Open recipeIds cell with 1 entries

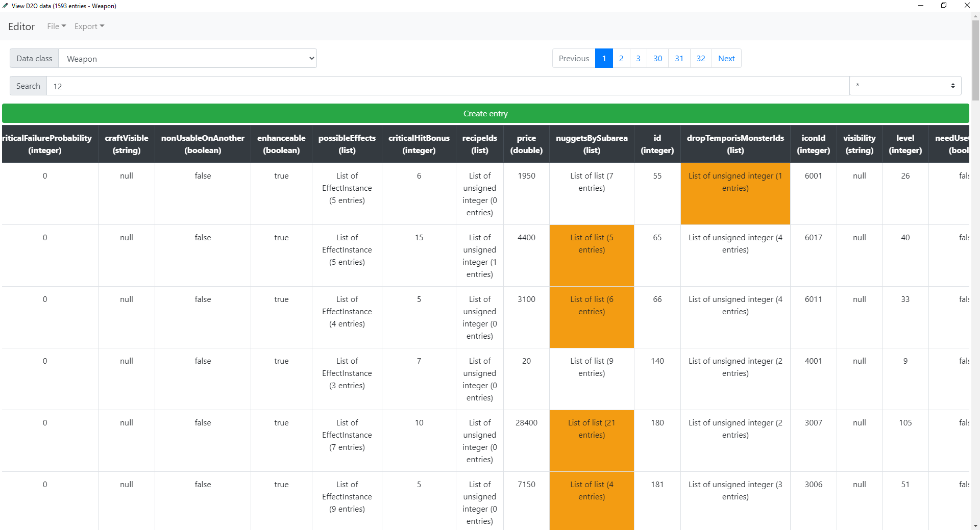(480, 256)
